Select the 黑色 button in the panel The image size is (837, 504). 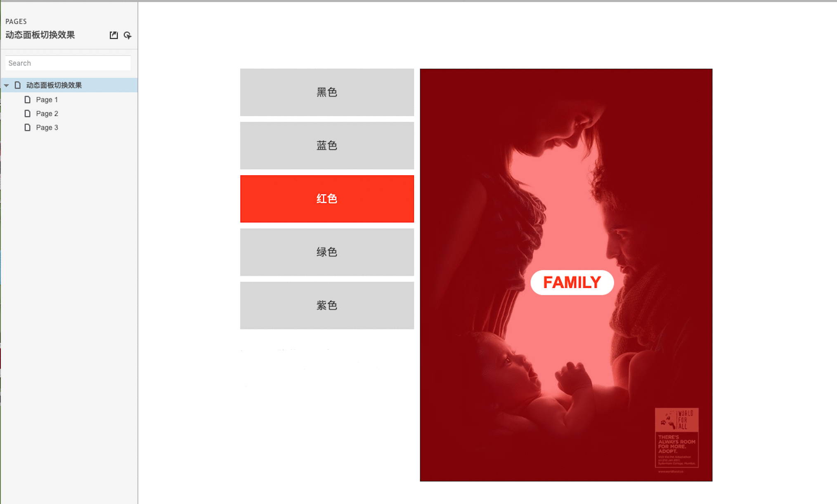pos(326,92)
